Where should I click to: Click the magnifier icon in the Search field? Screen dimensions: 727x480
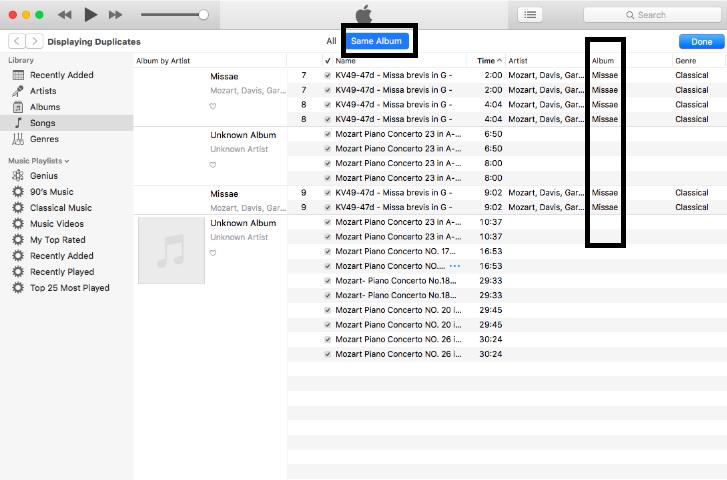coord(630,15)
